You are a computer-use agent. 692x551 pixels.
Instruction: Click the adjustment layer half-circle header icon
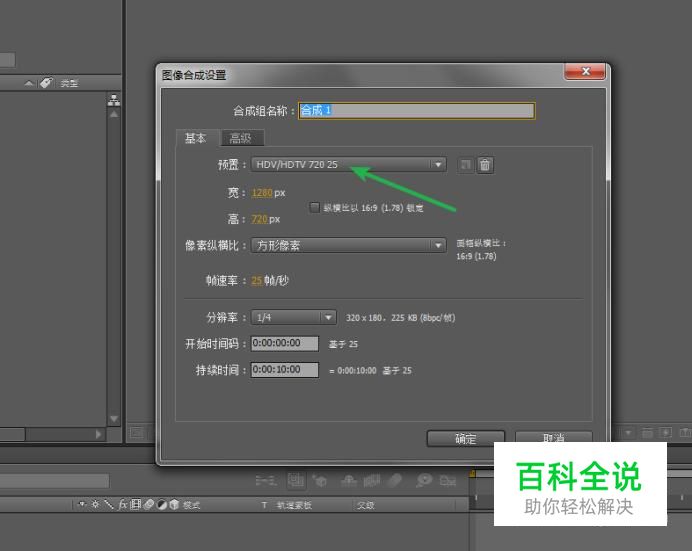point(162,504)
